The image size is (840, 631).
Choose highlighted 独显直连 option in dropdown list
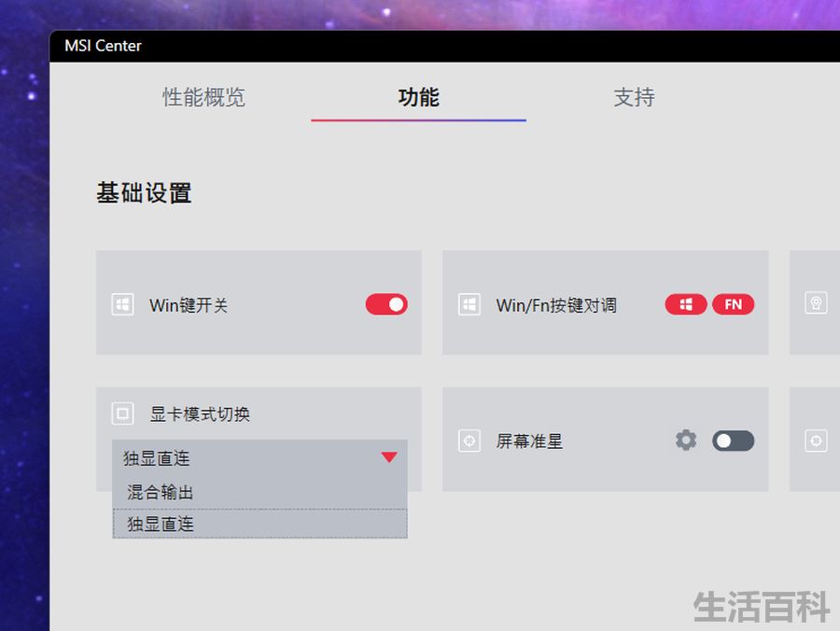click(259, 524)
